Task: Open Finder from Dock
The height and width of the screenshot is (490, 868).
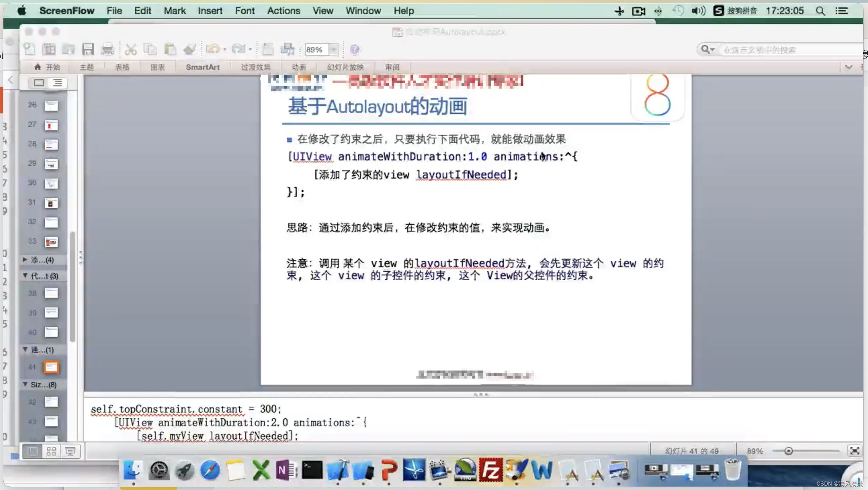Action: pos(132,470)
